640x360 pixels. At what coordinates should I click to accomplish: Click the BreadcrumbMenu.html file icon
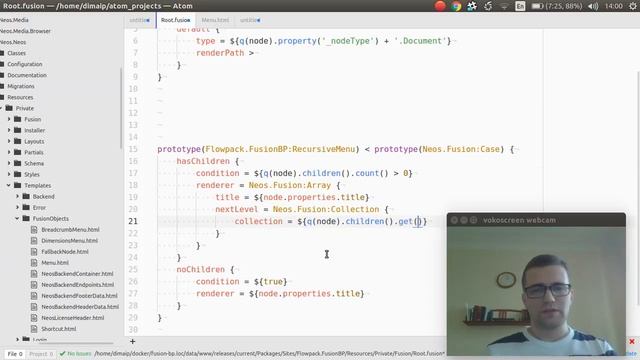point(34,230)
